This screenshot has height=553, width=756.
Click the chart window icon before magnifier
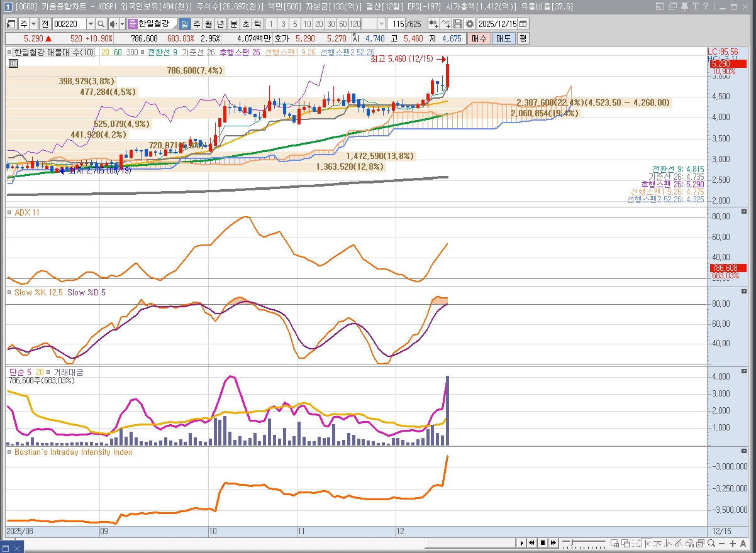coord(700,543)
